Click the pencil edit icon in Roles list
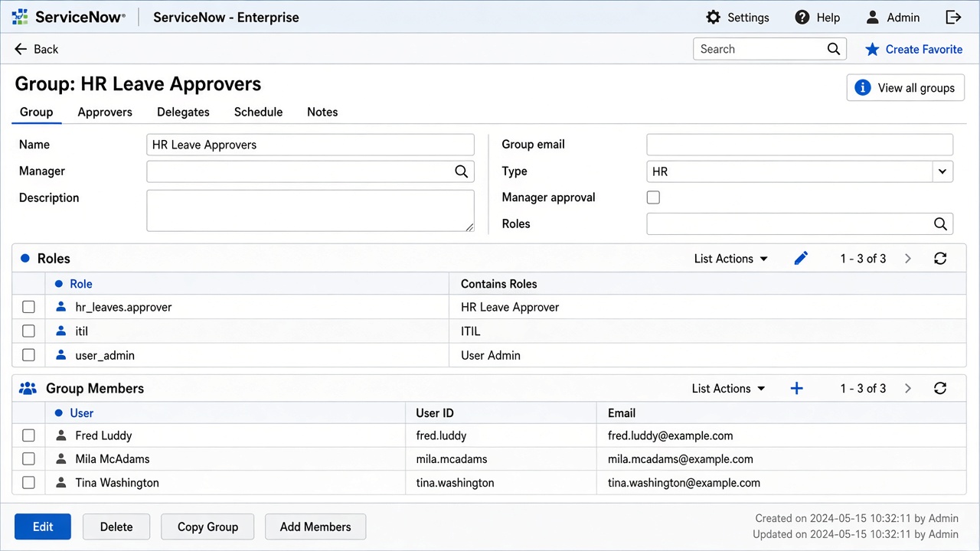This screenshot has height=551, width=980. 801,259
